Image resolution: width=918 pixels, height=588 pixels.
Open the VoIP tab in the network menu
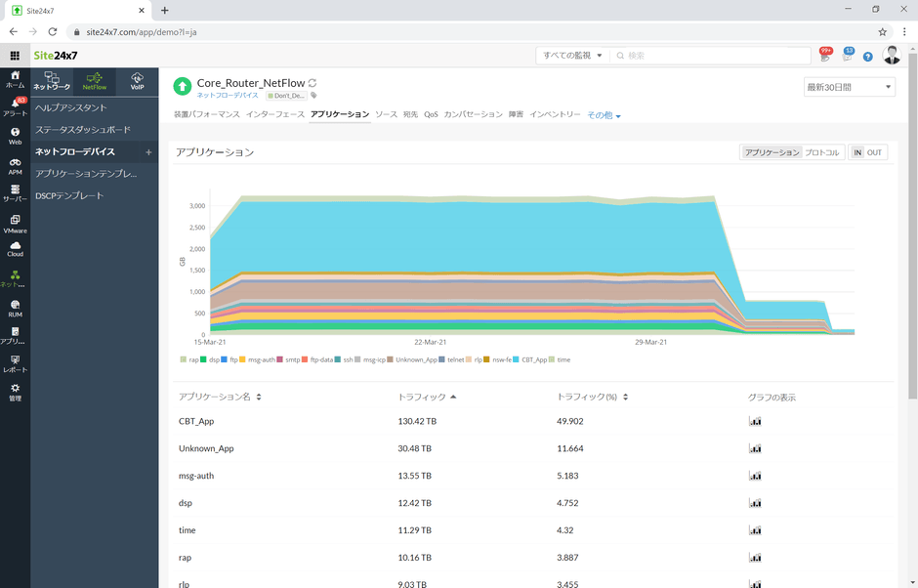[138, 79]
